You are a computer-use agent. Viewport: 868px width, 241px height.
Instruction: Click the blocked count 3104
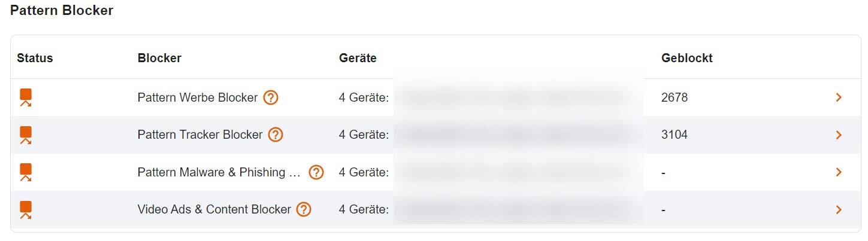pyautogui.click(x=675, y=135)
